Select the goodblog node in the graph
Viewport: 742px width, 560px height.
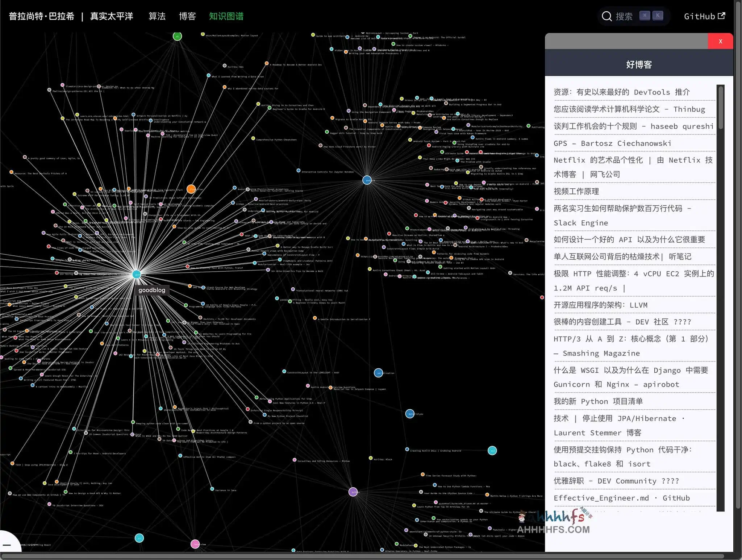pyautogui.click(x=137, y=275)
